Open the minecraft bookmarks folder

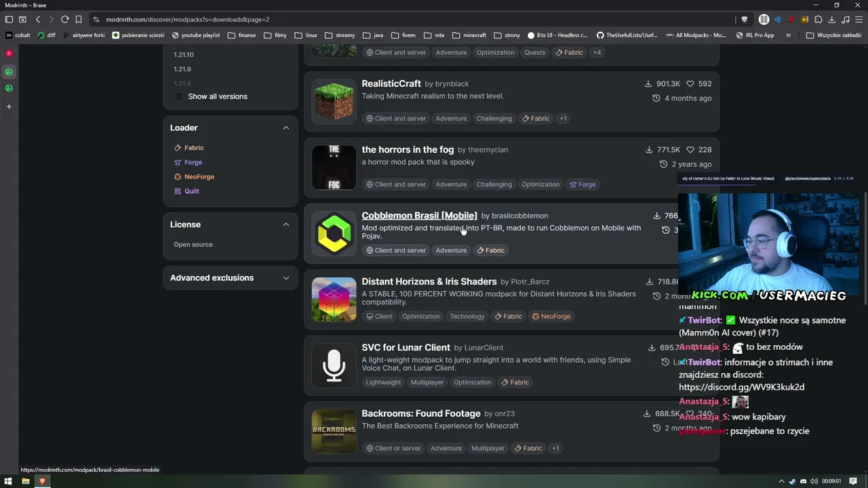[469, 35]
